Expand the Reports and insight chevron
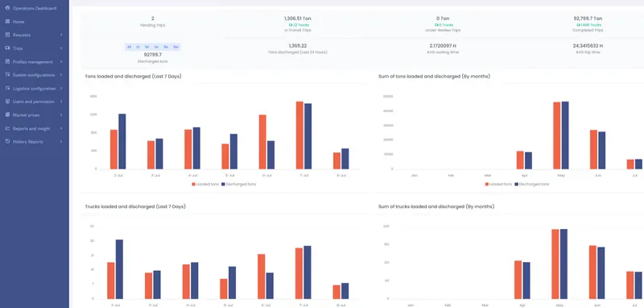This screenshot has height=308, width=644. 61,128
